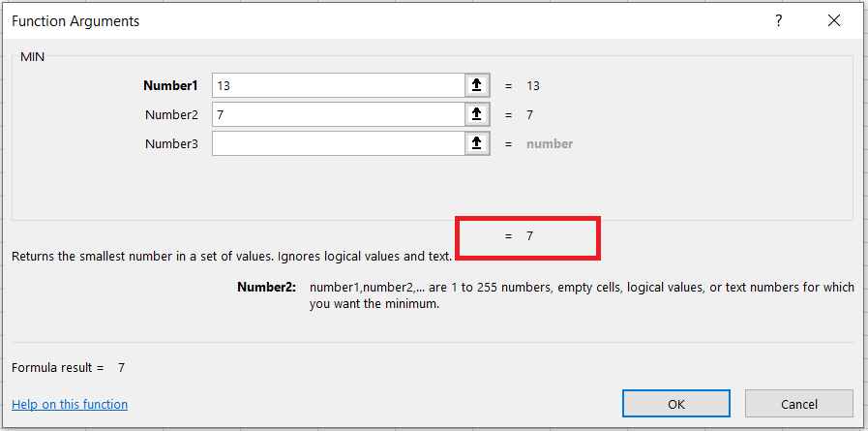Click the grayed 'number' placeholder beside Number3

coord(550,143)
